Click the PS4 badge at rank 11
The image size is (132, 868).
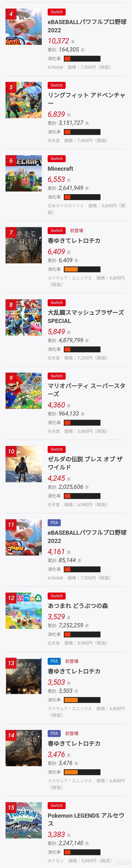point(54,523)
